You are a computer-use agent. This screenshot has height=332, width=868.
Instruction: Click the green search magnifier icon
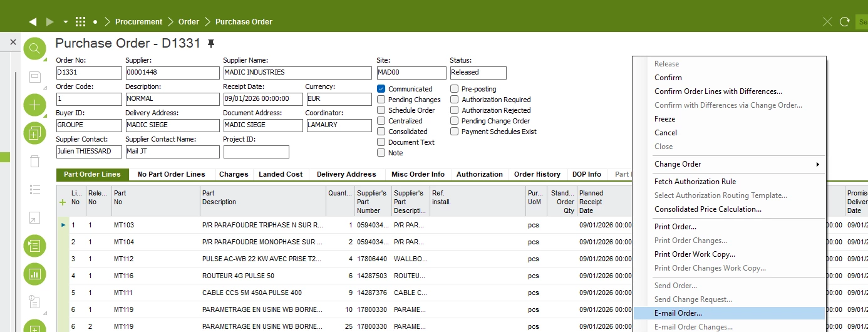pyautogui.click(x=34, y=49)
